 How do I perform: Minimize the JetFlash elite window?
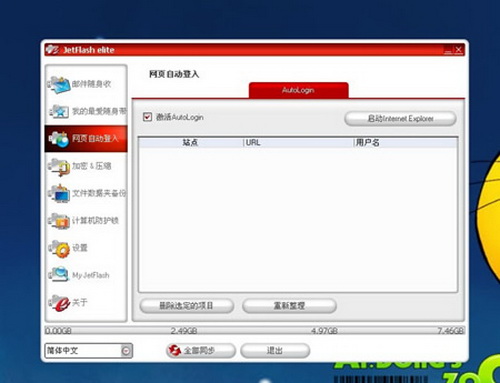pyautogui.click(x=448, y=50)
